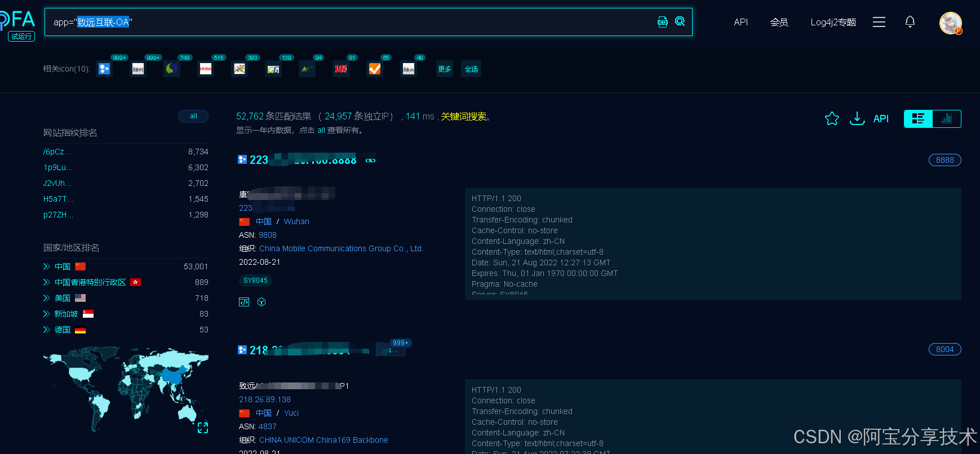980x454 pixels.
Task: Open the Log4j2专题 menu item
Action: (833, 22)
